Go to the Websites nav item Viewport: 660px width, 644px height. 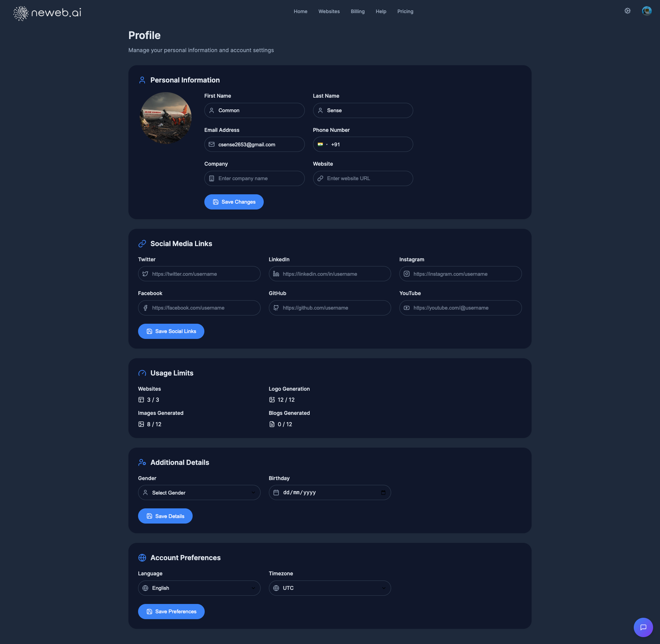[329, 11]
